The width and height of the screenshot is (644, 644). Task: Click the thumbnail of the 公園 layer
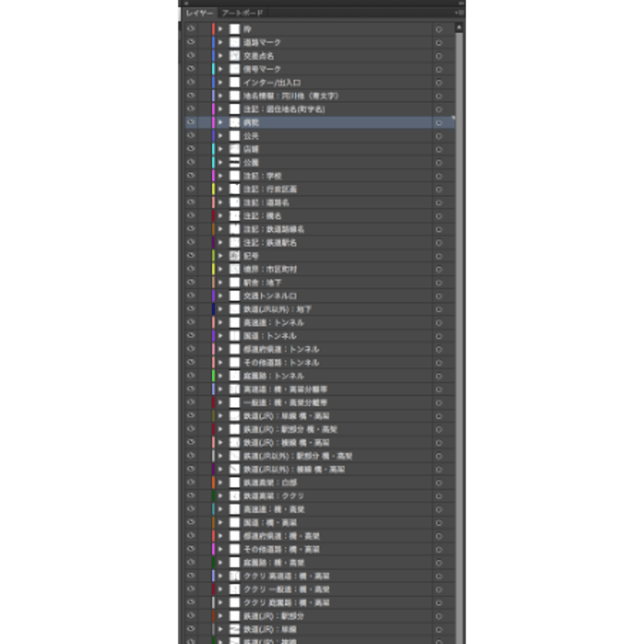tap(234, 162)
